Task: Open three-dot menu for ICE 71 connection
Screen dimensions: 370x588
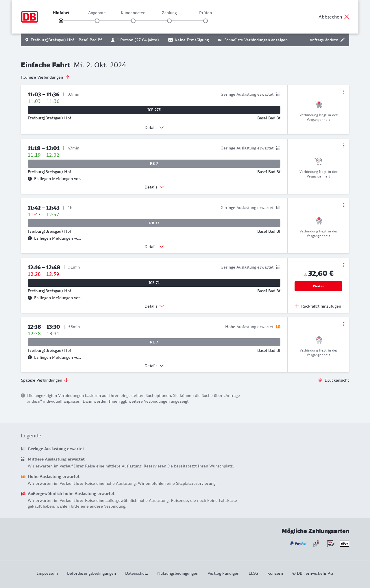Action: pyautogui.click(x=344, y=265)
